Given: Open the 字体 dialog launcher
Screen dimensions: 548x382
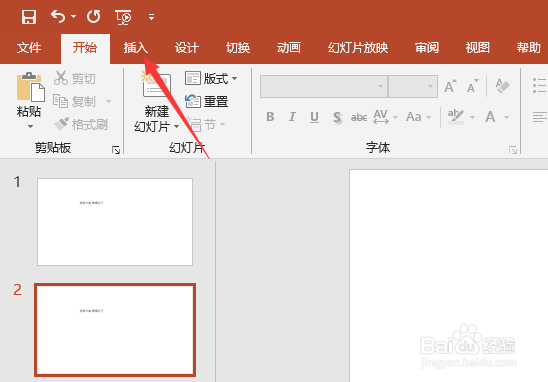Looking at the screenshot, I should (x=513, y=150).
